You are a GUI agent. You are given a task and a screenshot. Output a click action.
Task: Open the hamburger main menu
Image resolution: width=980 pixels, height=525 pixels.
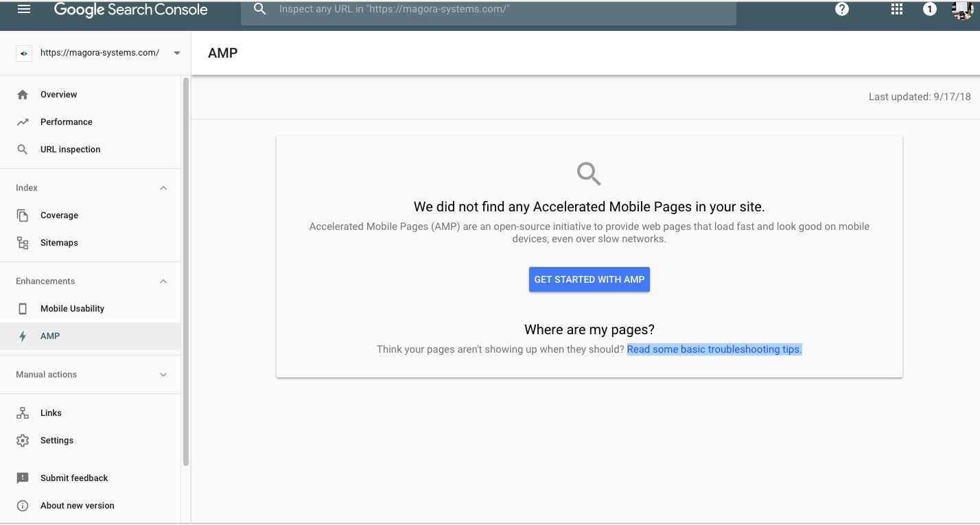tap(24, 9)
